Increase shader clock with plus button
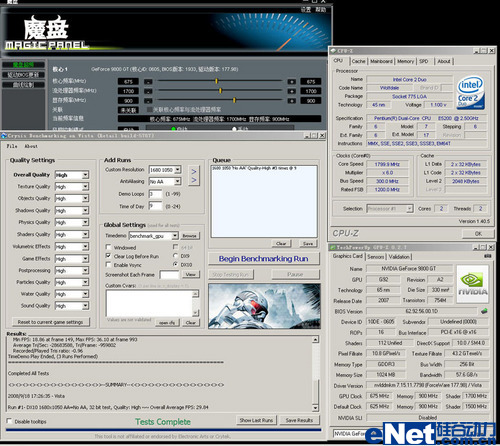The width and height of the screenshot is (500, 446). 292,91
